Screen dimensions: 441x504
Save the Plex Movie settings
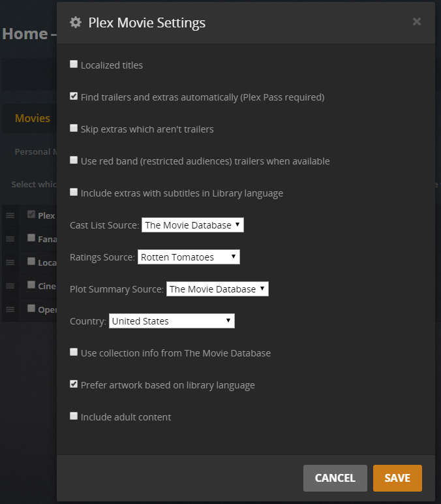(397, 478)
